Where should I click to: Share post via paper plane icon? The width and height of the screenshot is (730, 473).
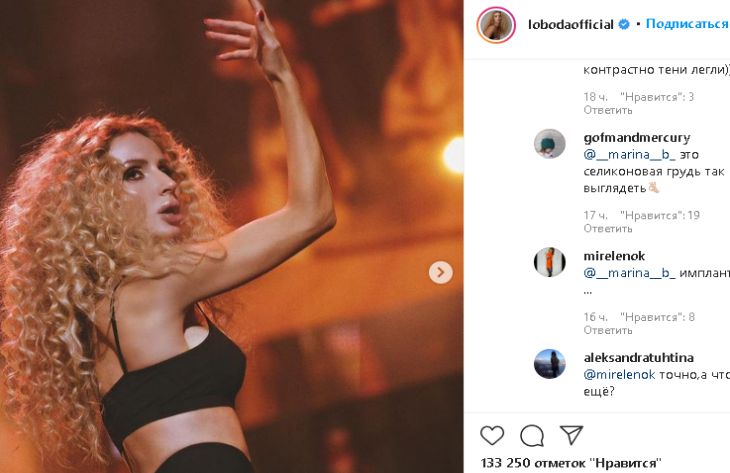pyautogui.click(x=571, y=435)
